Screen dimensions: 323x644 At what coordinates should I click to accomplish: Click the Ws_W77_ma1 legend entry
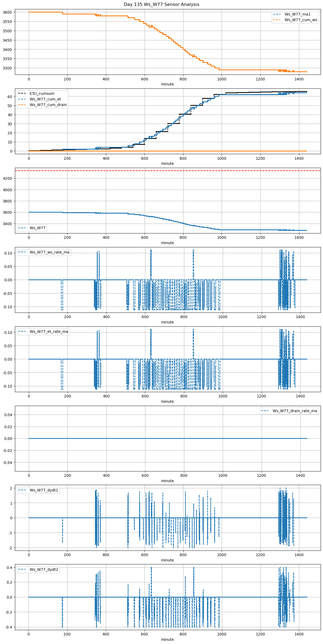point(297,14)
